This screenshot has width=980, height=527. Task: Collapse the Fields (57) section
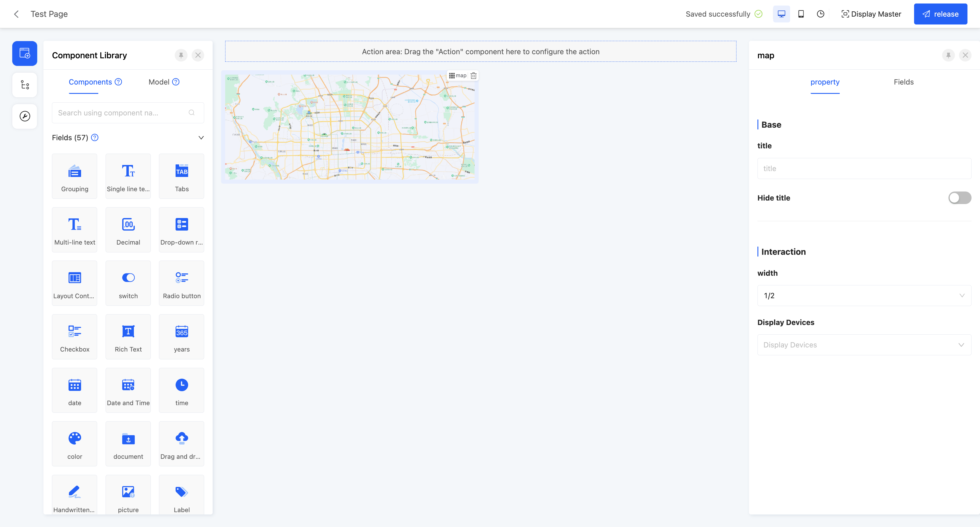pos(201,138)
